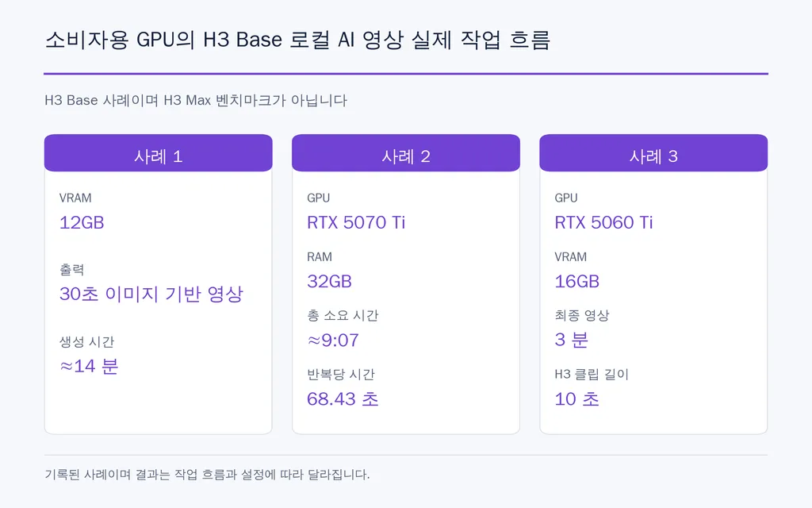Screen dimensions: 812x508
Task: Click the title '소비자용 GPU의 H3 Base 로컬 AI 영상 실제 작업 흐름'
Action: (x=297, y=40)
